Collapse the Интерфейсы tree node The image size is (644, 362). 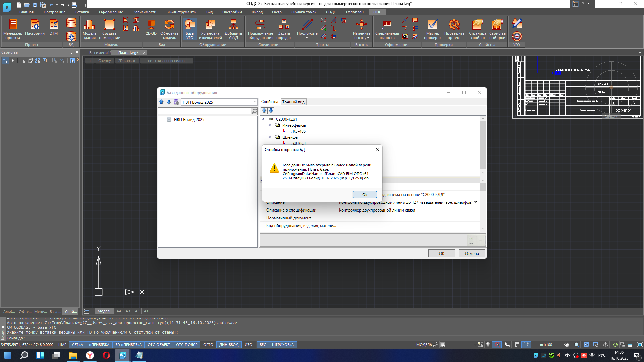pyautogui.click(x=270, y=125)
